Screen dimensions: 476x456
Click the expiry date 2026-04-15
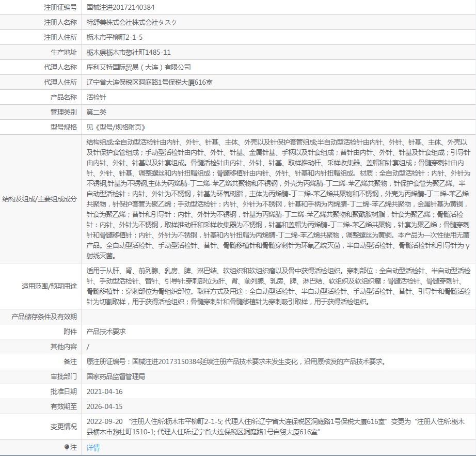point(104,406)
